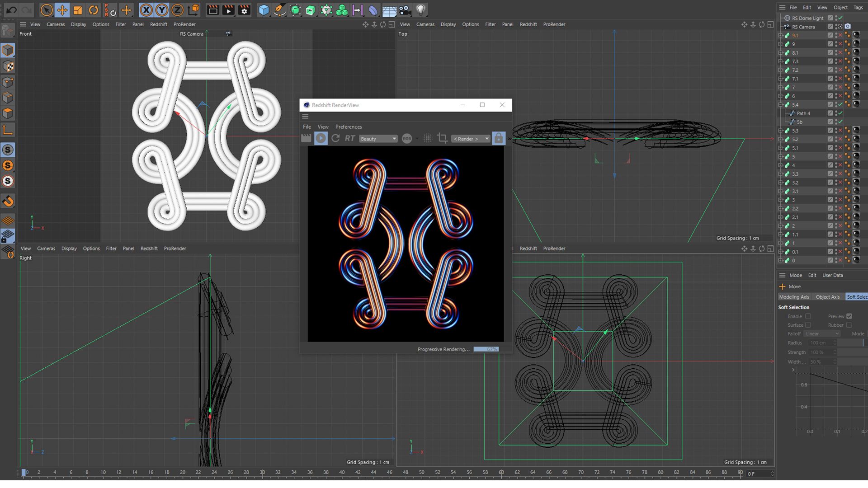Toggle the lock icon in RenderView
Viewport: 868px width, 488px height.
point(498,138)
